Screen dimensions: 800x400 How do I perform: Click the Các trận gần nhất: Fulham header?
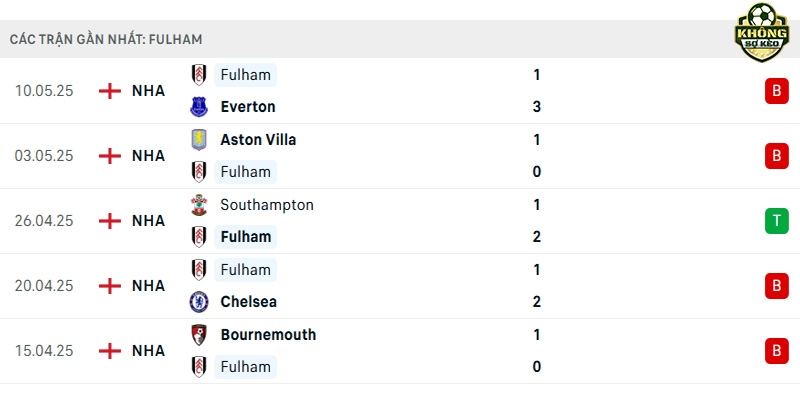pos(106,39)
